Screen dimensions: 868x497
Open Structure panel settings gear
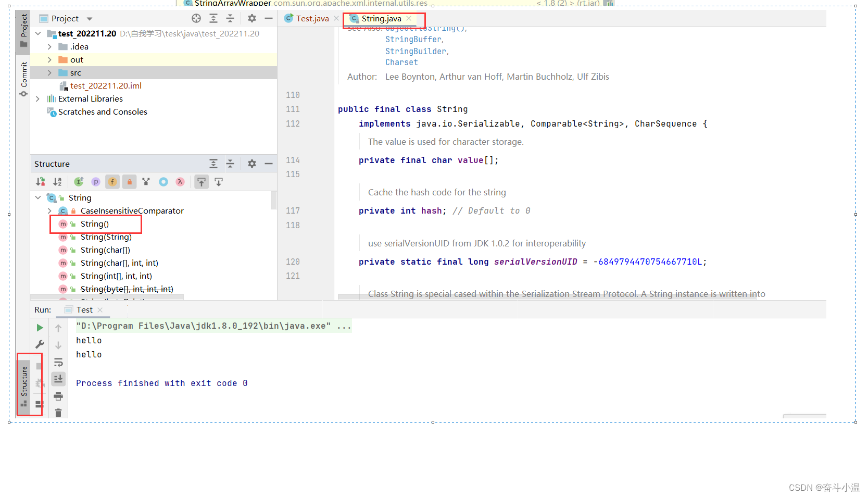pyautogui.click(x=252, y=164)
